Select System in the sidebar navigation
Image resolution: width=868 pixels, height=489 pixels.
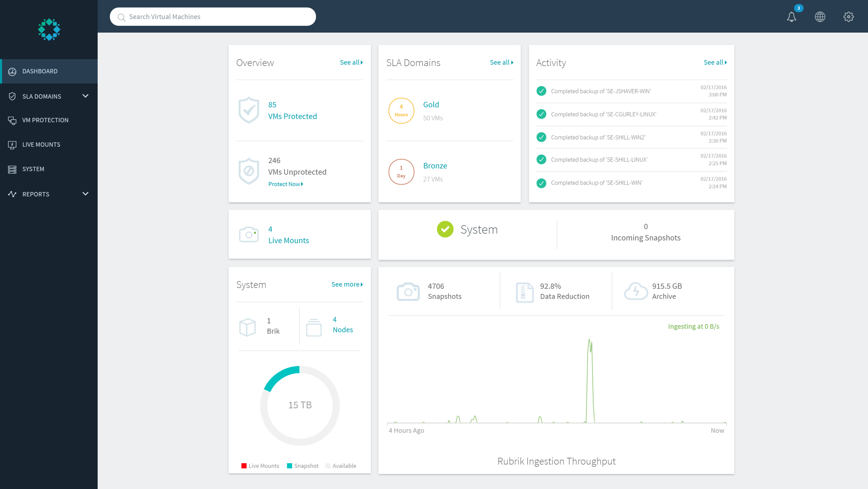pyautogui.click(x=33, y=169)
